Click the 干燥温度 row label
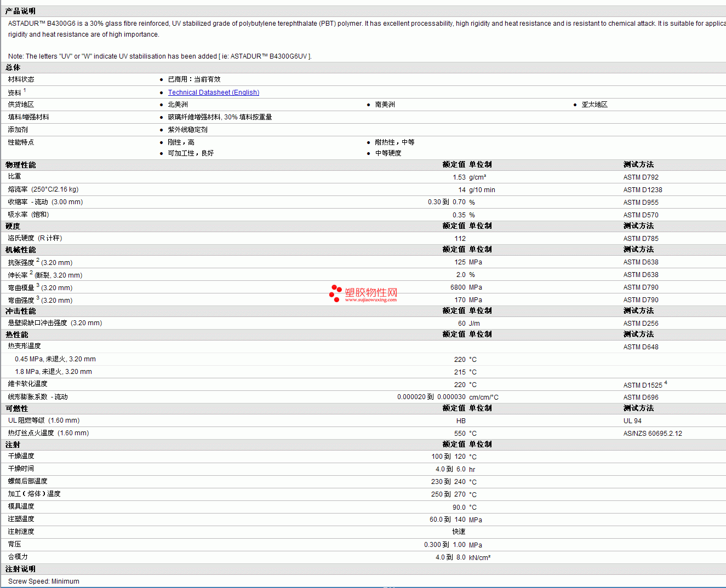 (x=21, y=456)
